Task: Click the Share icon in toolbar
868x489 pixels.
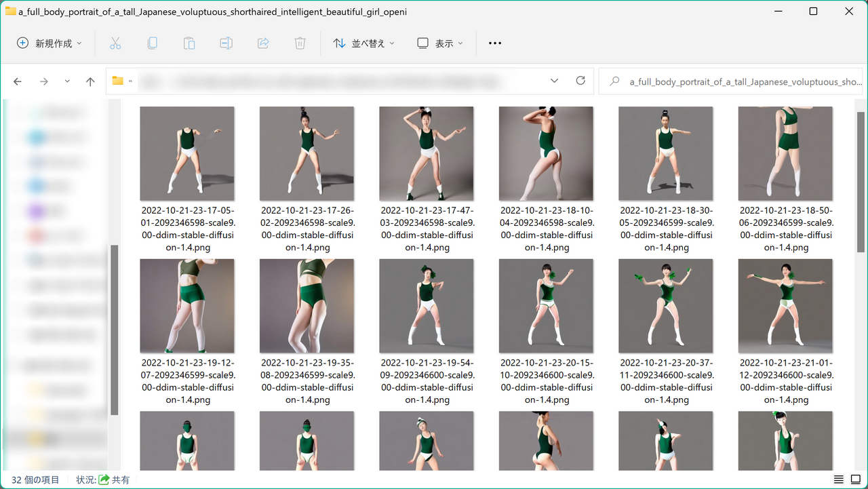Action: (263, 43)
